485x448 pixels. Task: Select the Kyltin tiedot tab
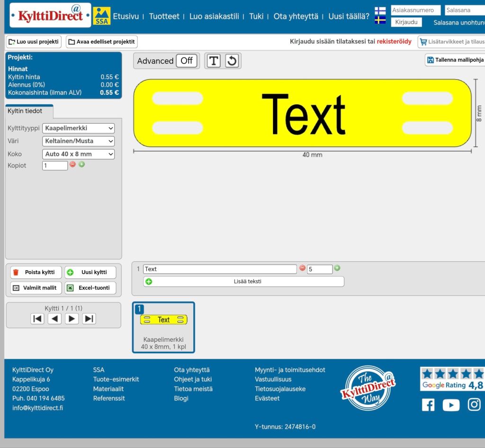click(x=25, y=111)
